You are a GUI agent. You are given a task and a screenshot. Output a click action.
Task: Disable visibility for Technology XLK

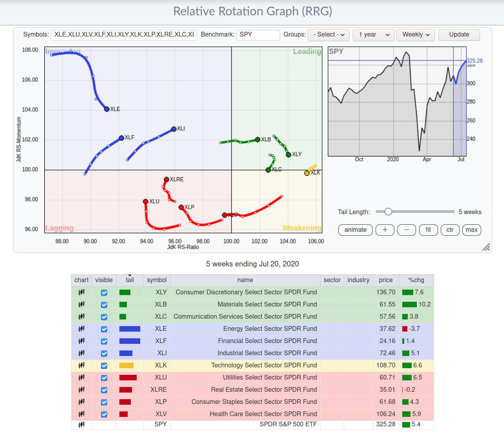coord(104,365)
